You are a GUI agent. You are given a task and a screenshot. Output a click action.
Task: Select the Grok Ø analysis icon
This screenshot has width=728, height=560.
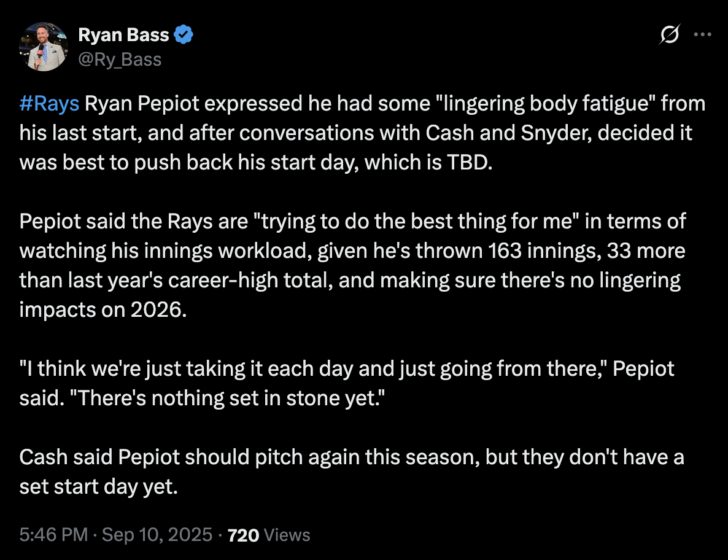point(668,36)
